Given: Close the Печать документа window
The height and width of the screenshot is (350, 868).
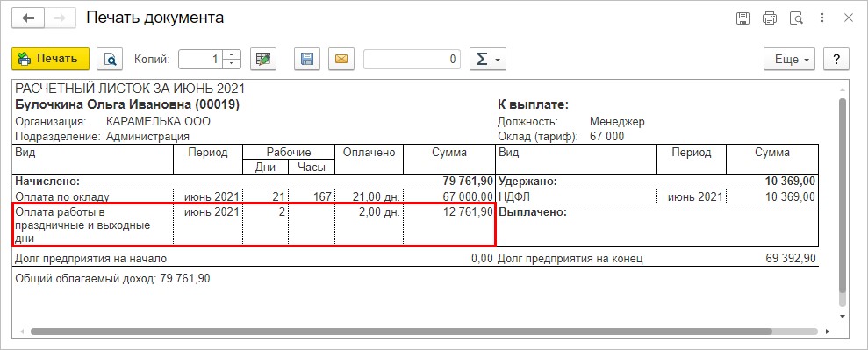Looking at the screenshot, I should (x=848, y=18).
